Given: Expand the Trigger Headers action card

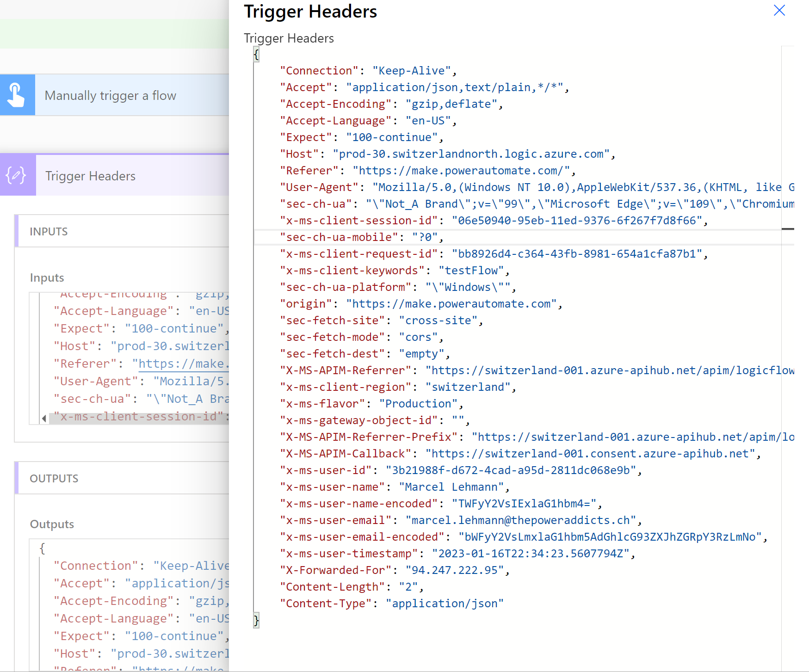Looking at the screenshot, I should 90,176.
